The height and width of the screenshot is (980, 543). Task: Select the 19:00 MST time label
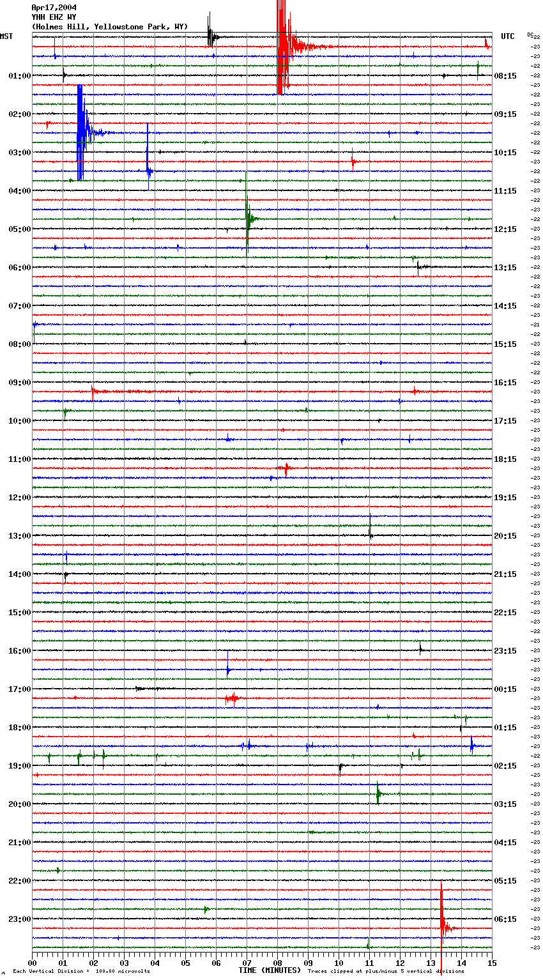[x=20, y=766]
